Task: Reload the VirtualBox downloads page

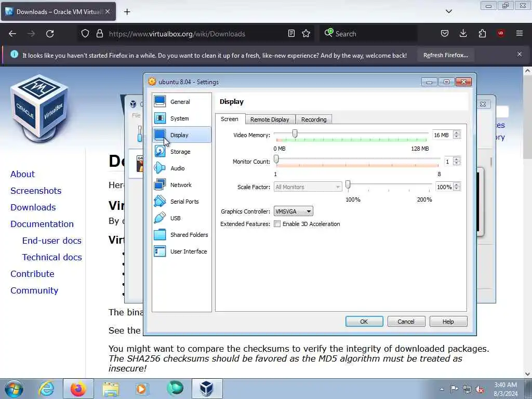Action: 50,34
